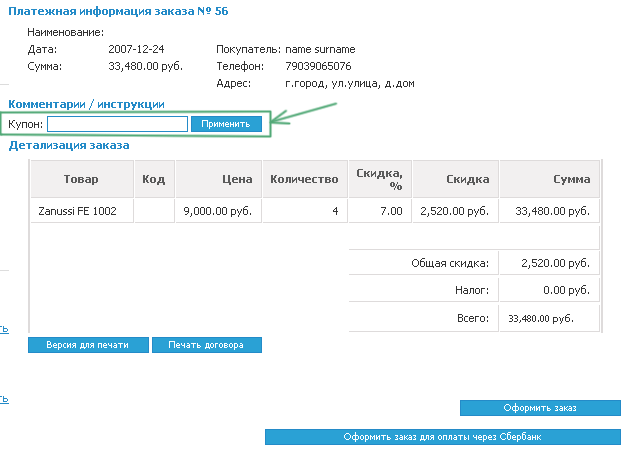Click the Общая скидка label
Image resolution: width=625 pixels, height=450 pixels.
449,263
